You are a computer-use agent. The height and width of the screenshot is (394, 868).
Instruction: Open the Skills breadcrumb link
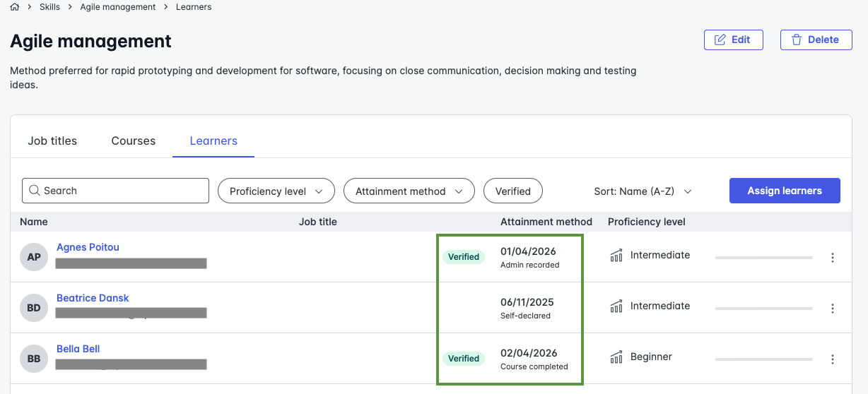[x=49, y=7]
